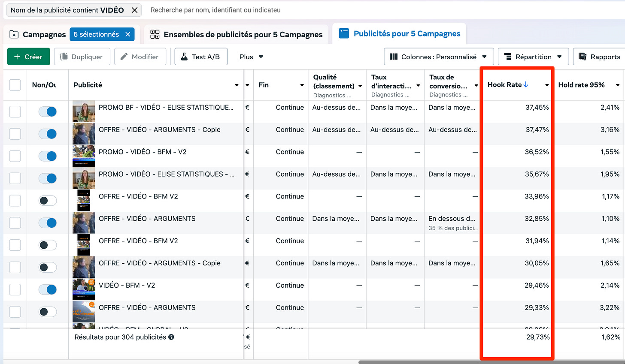Open Qualité (classement) column dropdown arrow
The image size is (625, 364).
pos(360,86)
